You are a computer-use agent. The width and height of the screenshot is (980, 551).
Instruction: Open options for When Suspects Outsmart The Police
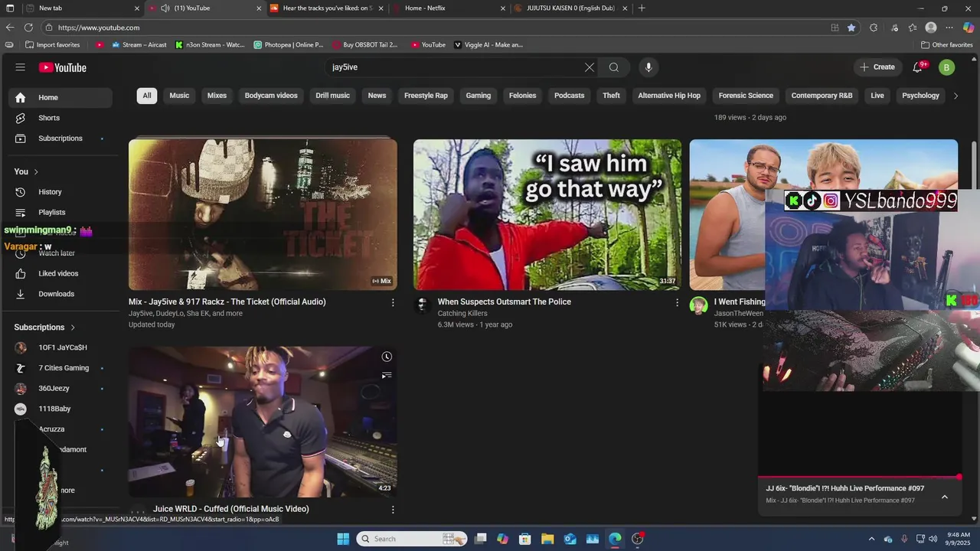pos(677,302)
